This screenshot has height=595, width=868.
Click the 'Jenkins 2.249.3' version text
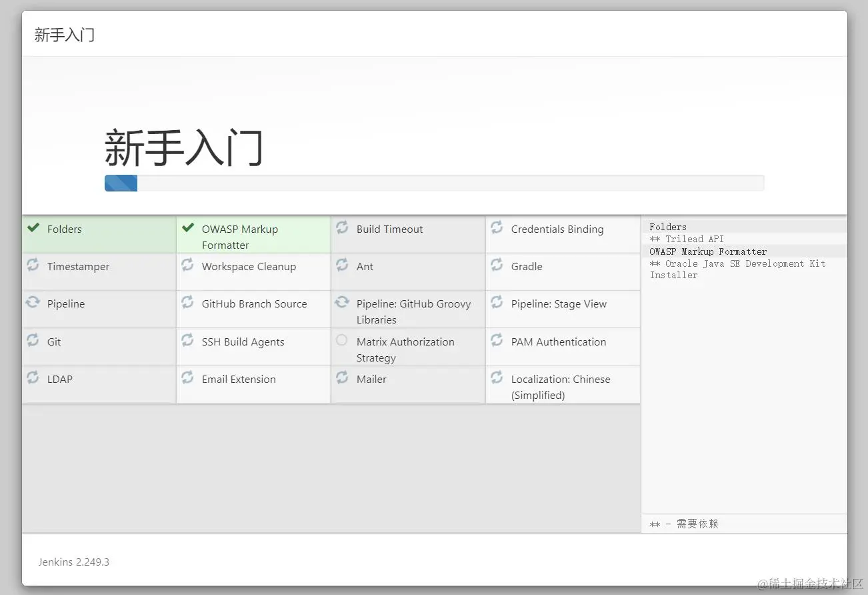(74, 562)
